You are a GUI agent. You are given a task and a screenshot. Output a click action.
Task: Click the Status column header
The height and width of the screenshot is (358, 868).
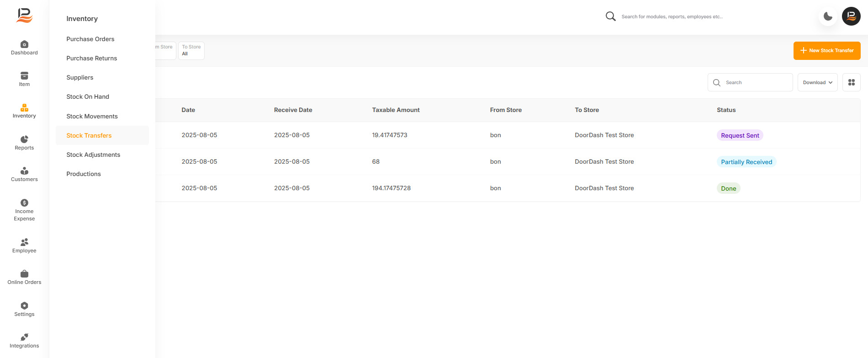(x=726, y=110)
